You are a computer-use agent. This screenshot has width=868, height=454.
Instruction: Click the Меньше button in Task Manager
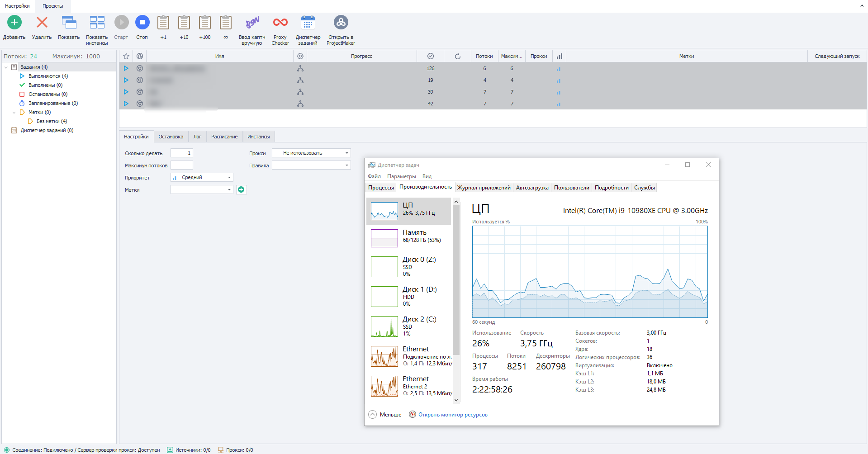[385, 415]
